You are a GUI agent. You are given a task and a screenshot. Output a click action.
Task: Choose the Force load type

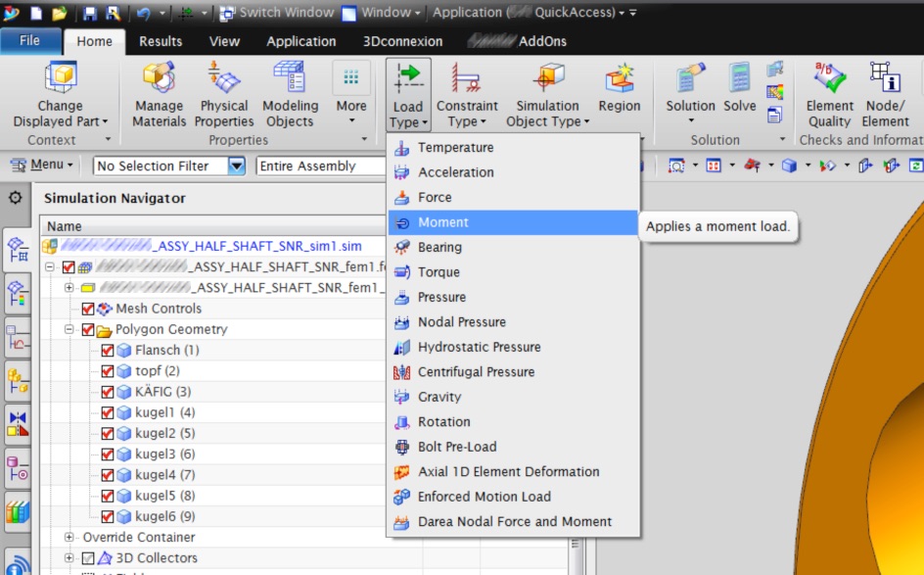click(513, 198)
